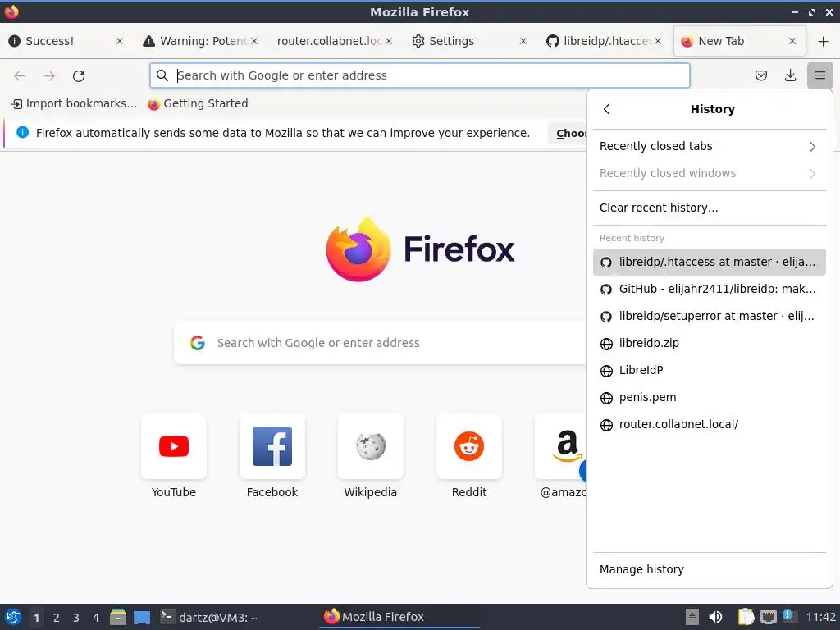
Task: Click the info icon in data notification bar
Action: 22,132
